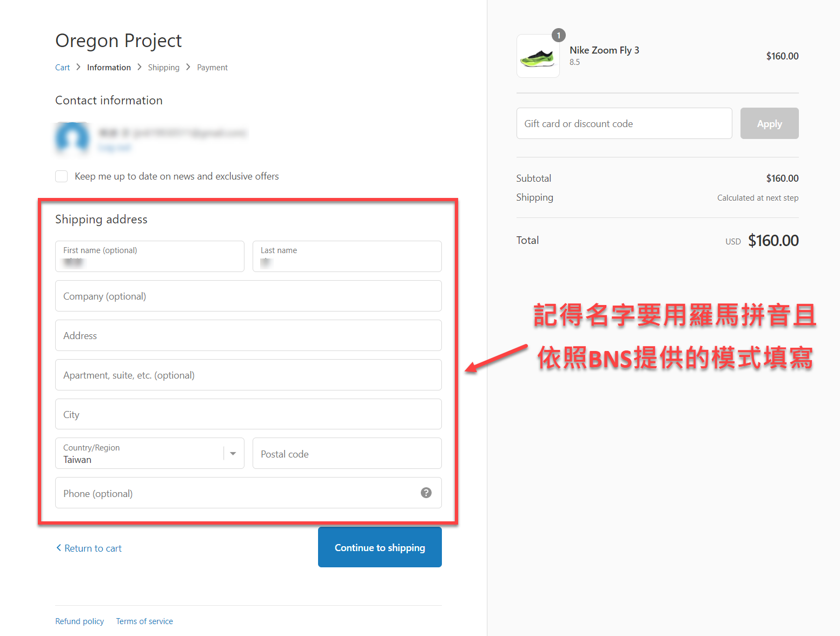Open the Terms of service link
840x636 pixels.
pos(144,621)
